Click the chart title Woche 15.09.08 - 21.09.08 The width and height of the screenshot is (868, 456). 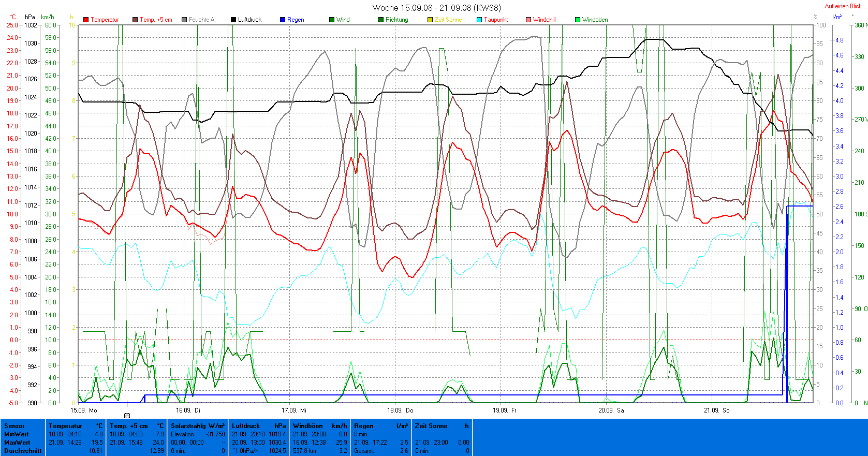[436, 8]
